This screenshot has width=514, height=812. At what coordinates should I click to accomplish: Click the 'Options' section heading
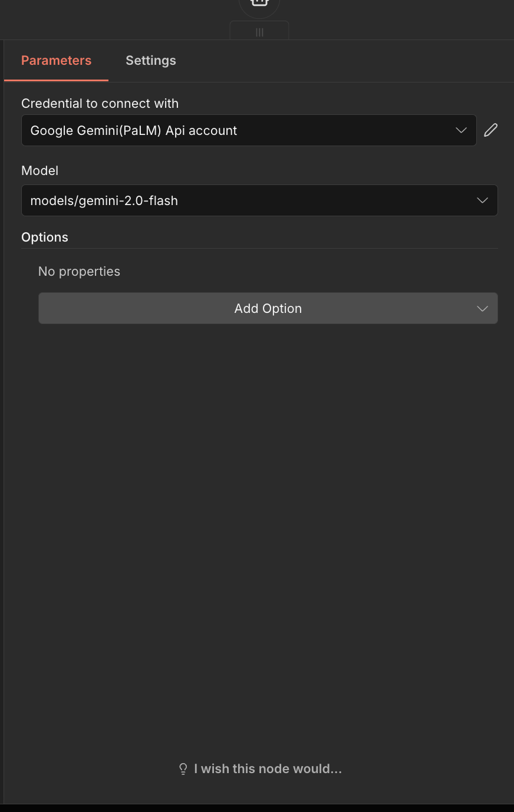45,237
